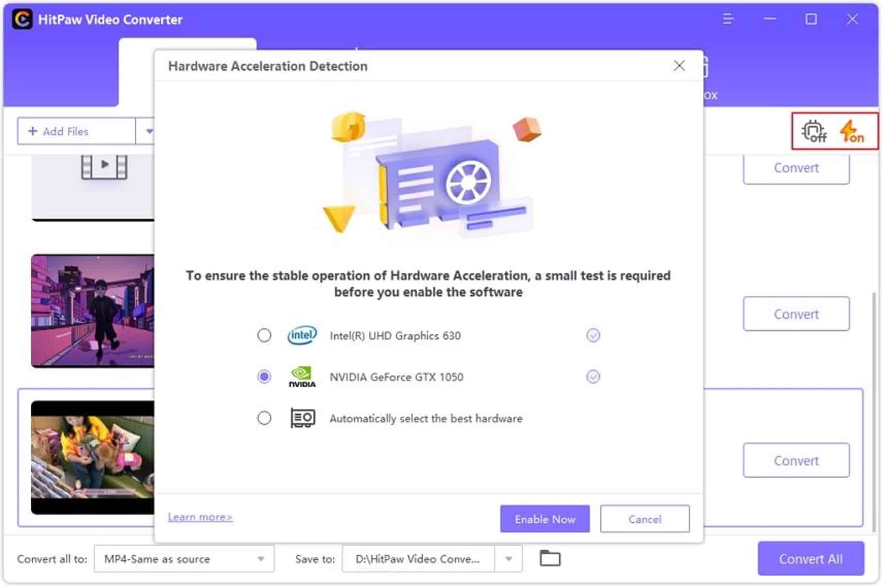Choose Automatically select the best hardware option
The width and height of the screenshot is (884, 588).
pyautogui.click(x=264, y=419)
